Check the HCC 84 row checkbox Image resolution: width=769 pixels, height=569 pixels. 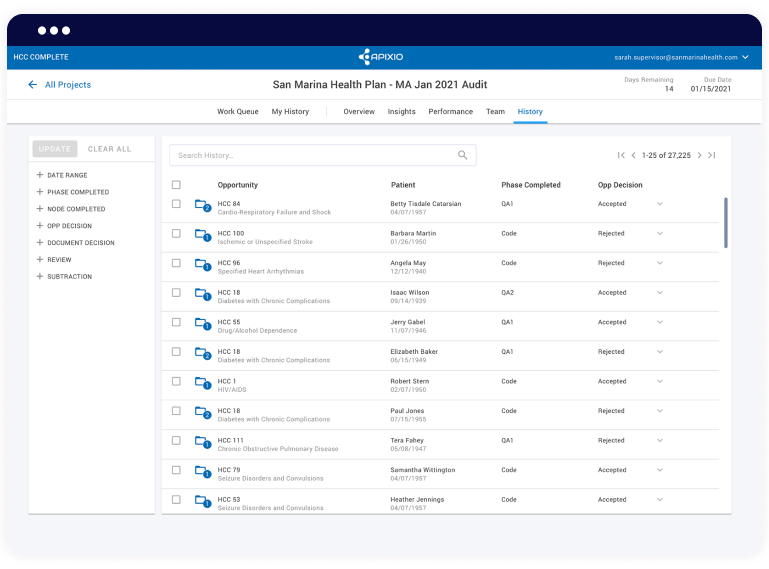(x=176, y=204)
